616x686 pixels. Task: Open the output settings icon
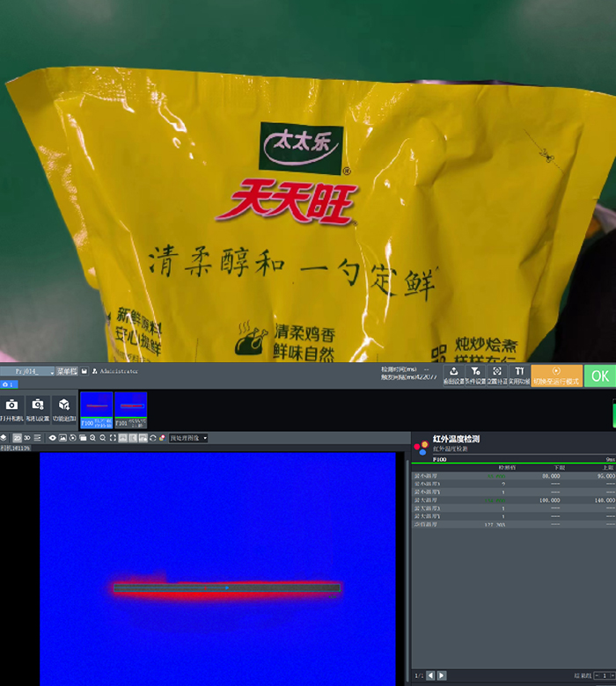tap(453, 375)
